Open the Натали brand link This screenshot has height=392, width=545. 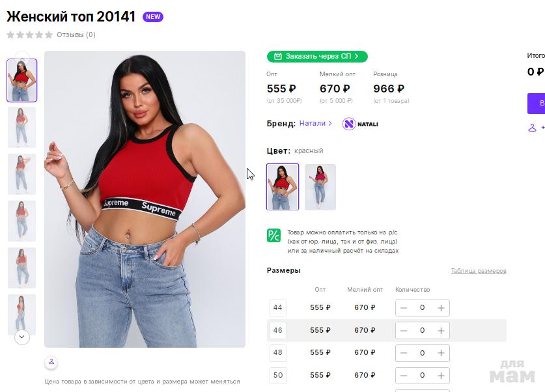tap(315, 123)
